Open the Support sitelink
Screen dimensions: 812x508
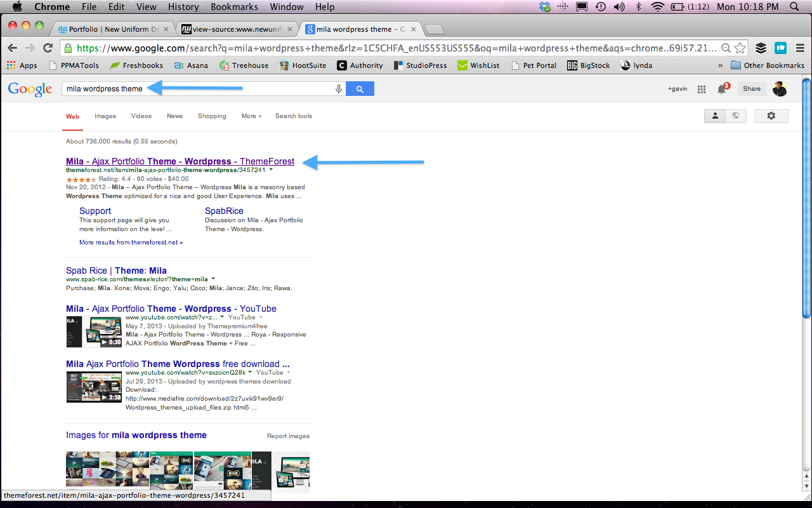click(95, 211)
